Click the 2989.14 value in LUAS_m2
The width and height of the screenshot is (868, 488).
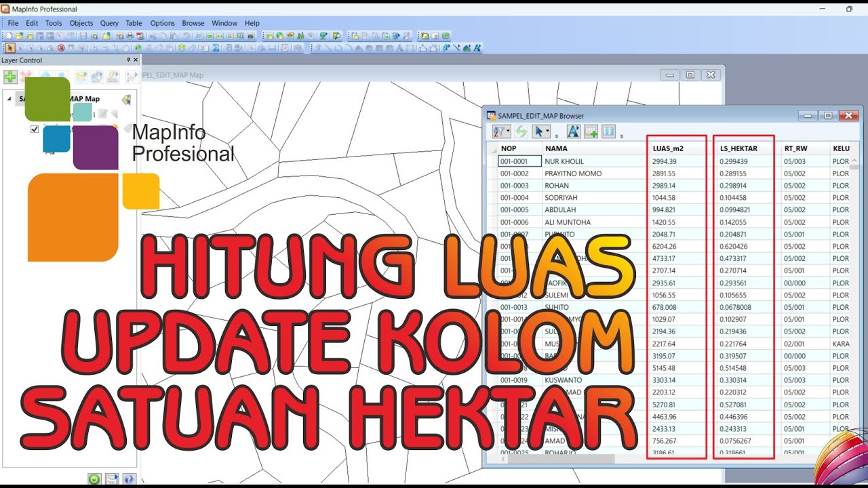pos(665,186)
